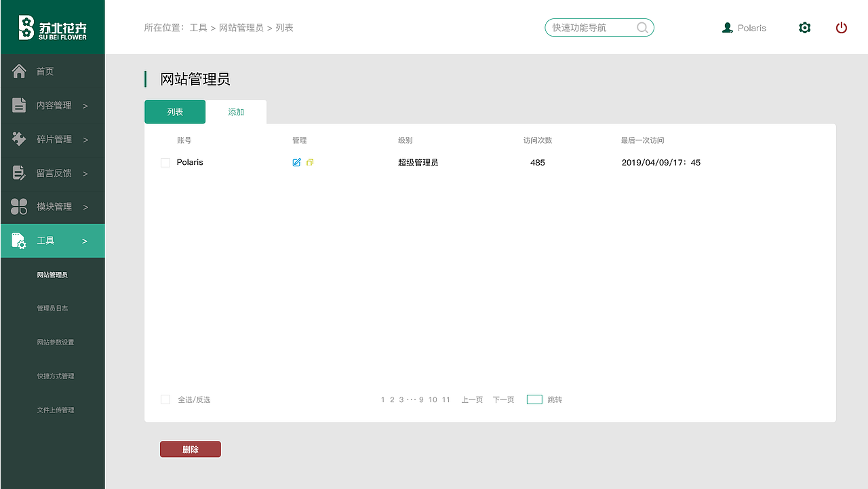The width and height of the screenshot is (868, 489).
Task: Click the Polaris user profile icon
Action: [x=726, y=28]
